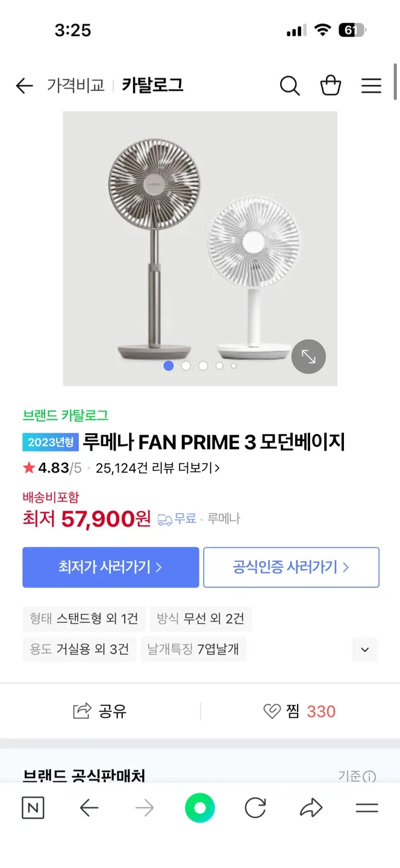The height and width of the screenshot is (868, 400).
Task: Tap 공유 to share the product
Action: point(100,711)
